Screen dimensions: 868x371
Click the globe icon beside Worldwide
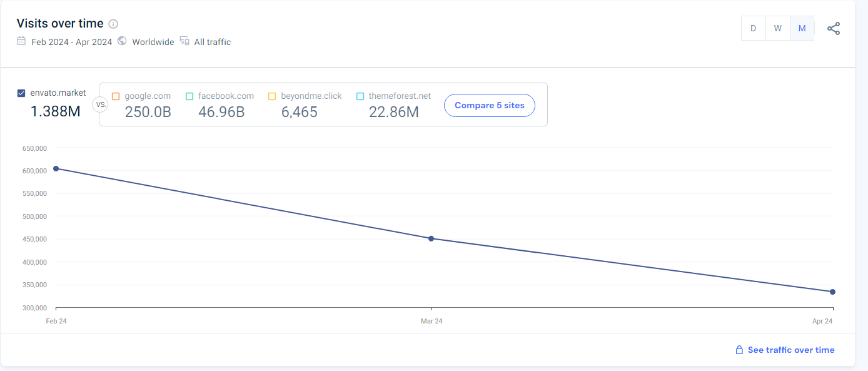tap(122, 41)
